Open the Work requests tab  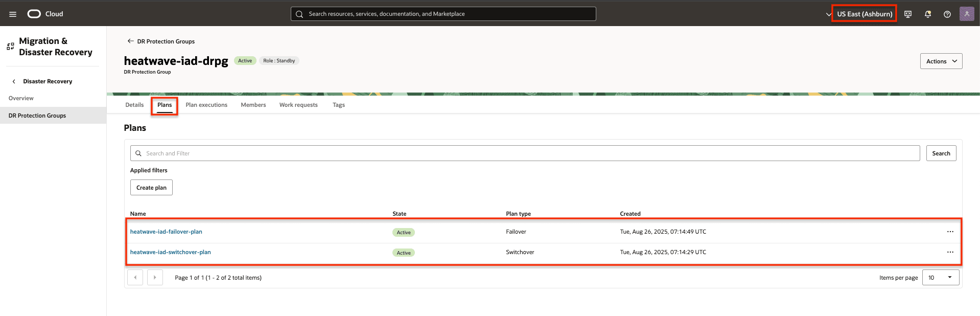tap(298, 105)
